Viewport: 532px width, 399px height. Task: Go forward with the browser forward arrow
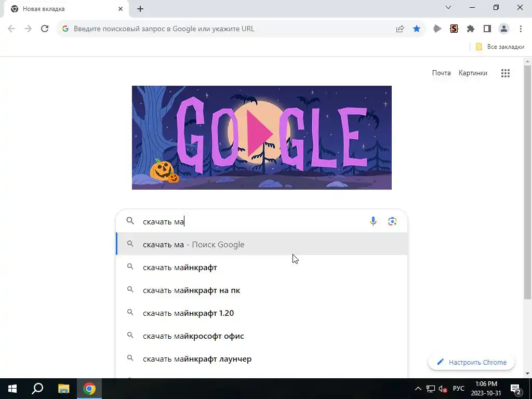click(28, 29)
